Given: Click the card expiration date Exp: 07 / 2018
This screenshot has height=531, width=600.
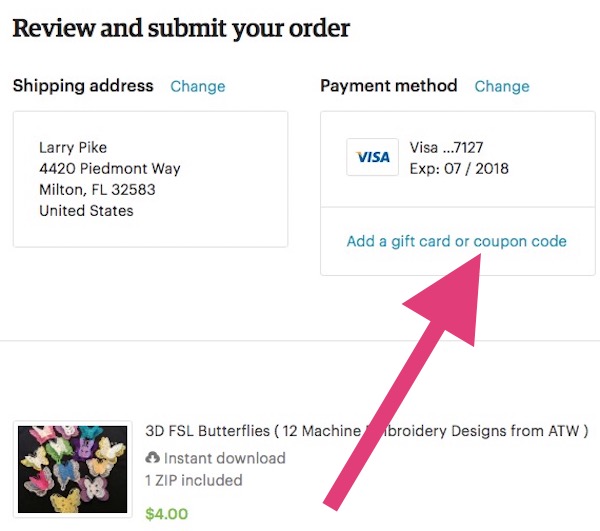Looking at the screenshot, I should 459,168.
